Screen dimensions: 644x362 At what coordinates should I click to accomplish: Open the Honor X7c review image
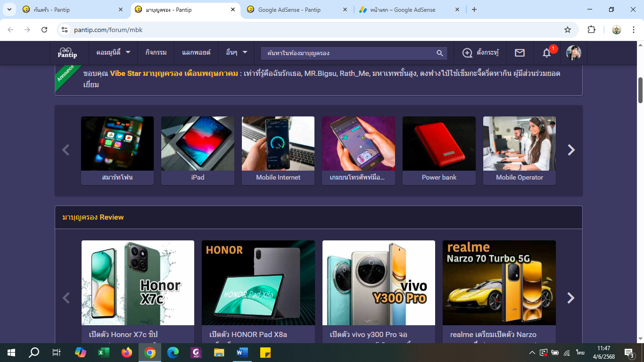coord(138,283)
